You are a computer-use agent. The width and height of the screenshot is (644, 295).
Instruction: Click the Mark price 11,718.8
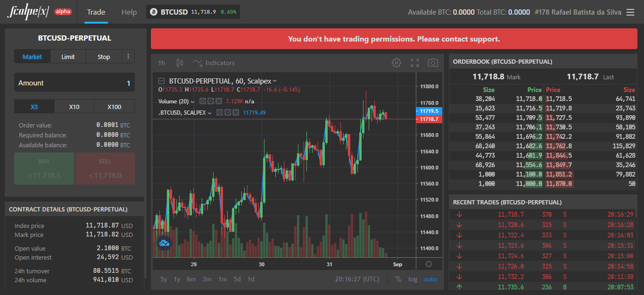tap(488, 76)
